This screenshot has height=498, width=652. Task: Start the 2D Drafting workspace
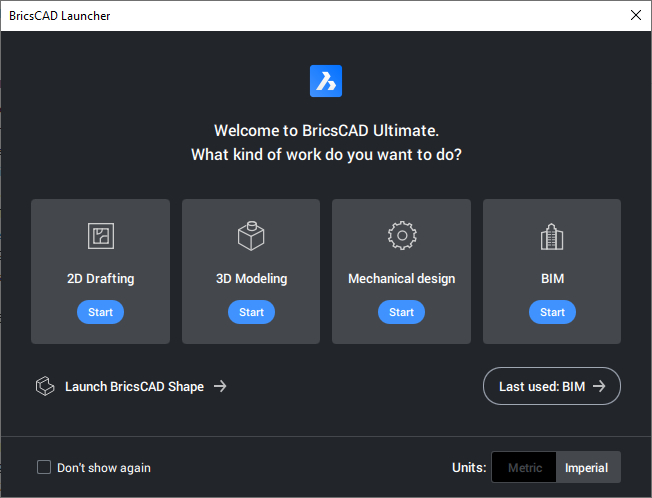click(x=100, y=312)
